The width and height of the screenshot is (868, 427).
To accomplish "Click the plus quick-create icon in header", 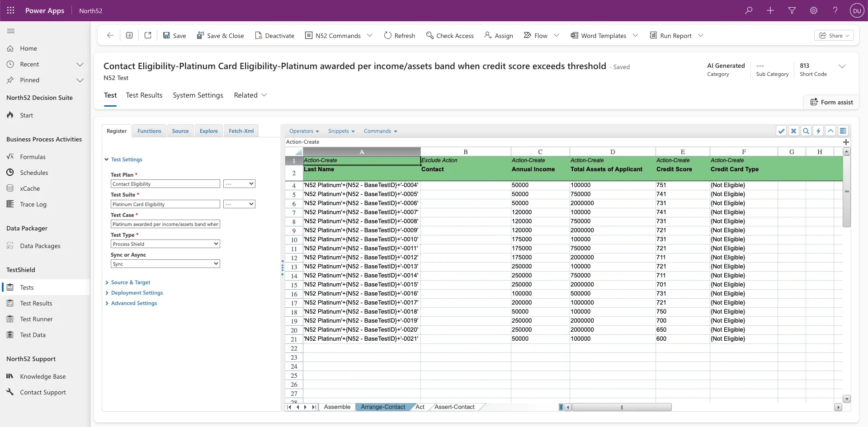I will pos(770,10).
